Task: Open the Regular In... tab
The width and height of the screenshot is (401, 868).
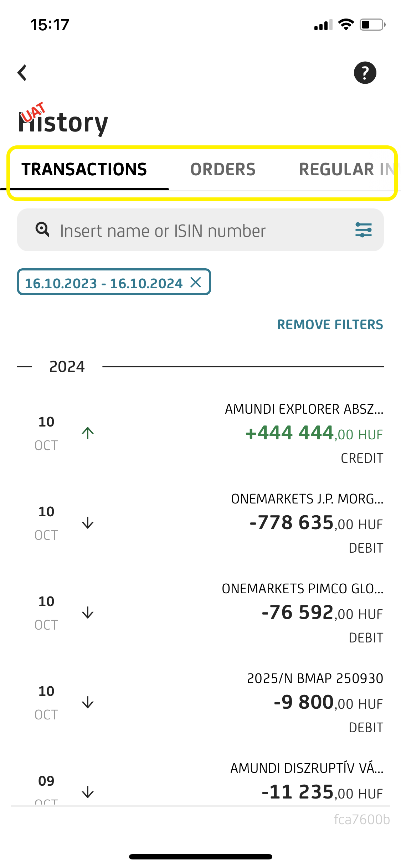Action: pyautogui.click(x=346, y=169)
